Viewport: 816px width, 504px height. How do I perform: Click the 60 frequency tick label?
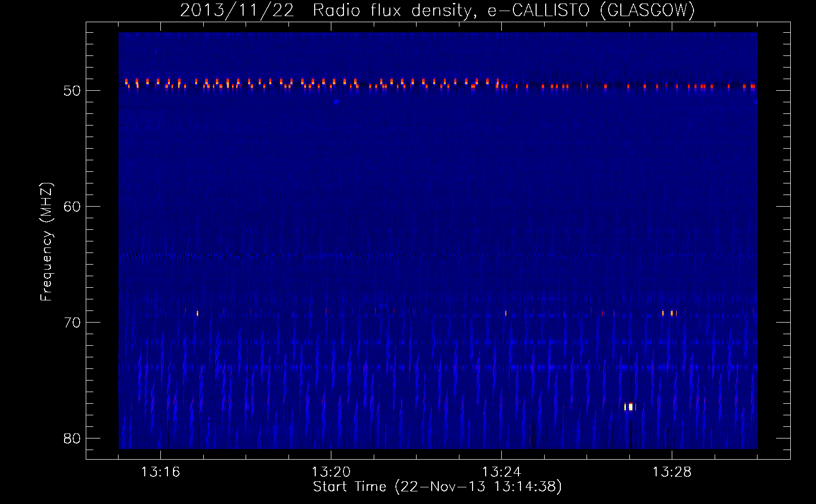pyautogui.click(x=72, y=207)
